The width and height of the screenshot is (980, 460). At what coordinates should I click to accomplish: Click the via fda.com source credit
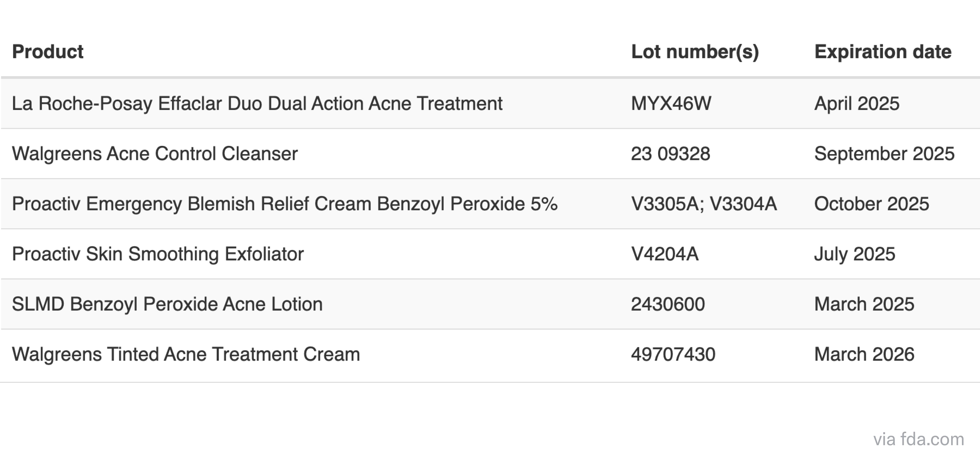918,440
